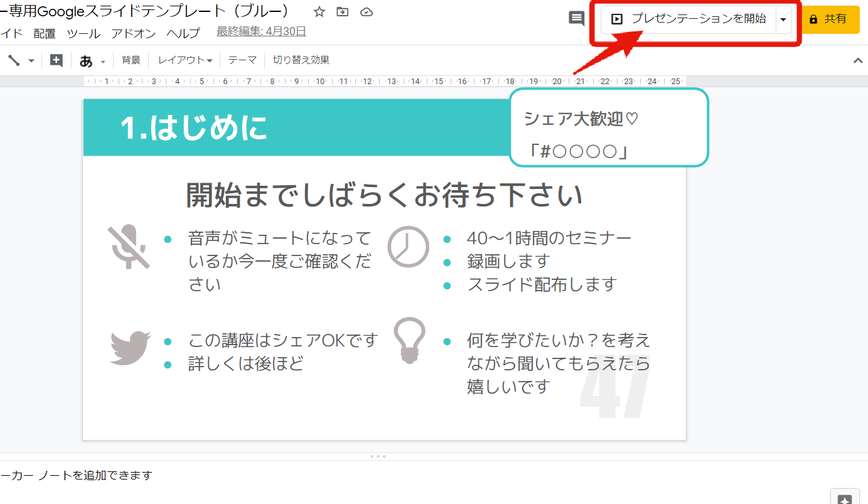Expand the presentation start options arrow
868x504 pixels.
pos(783,19)
